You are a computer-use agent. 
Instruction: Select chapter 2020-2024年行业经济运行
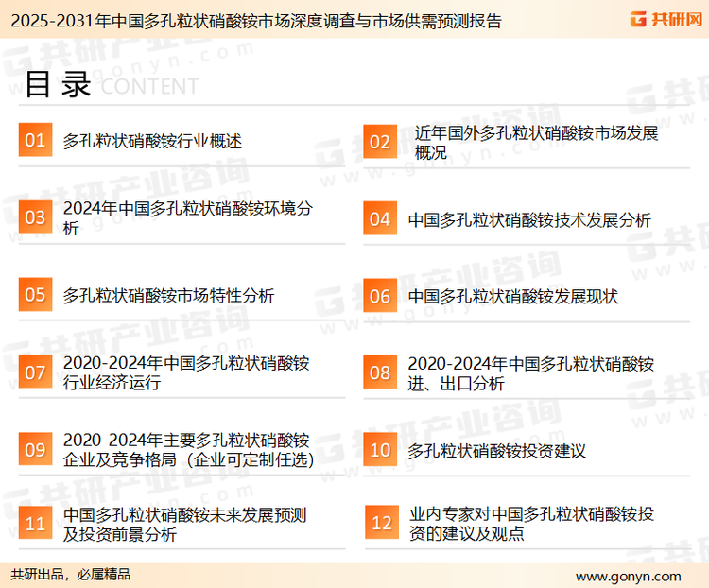186,372
